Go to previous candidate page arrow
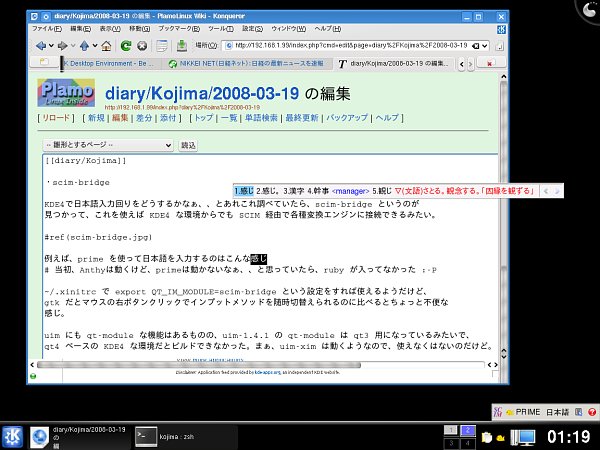 (x=546, y=191)
